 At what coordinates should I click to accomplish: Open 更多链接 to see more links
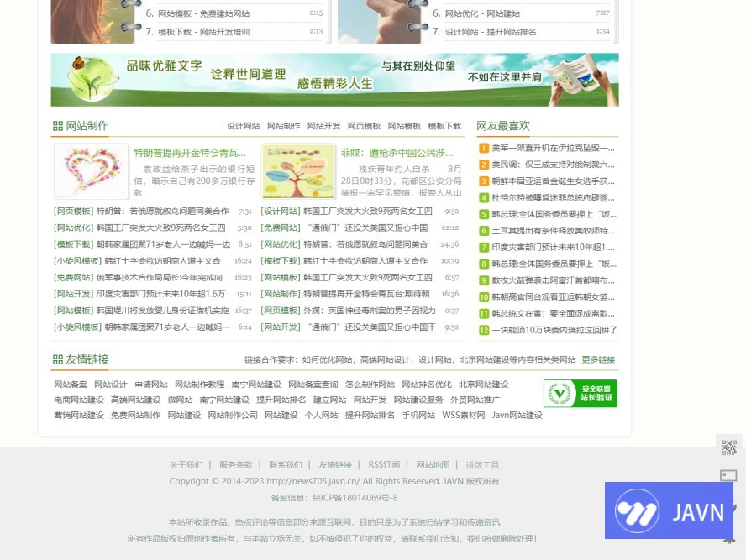(x=598, y=360)
